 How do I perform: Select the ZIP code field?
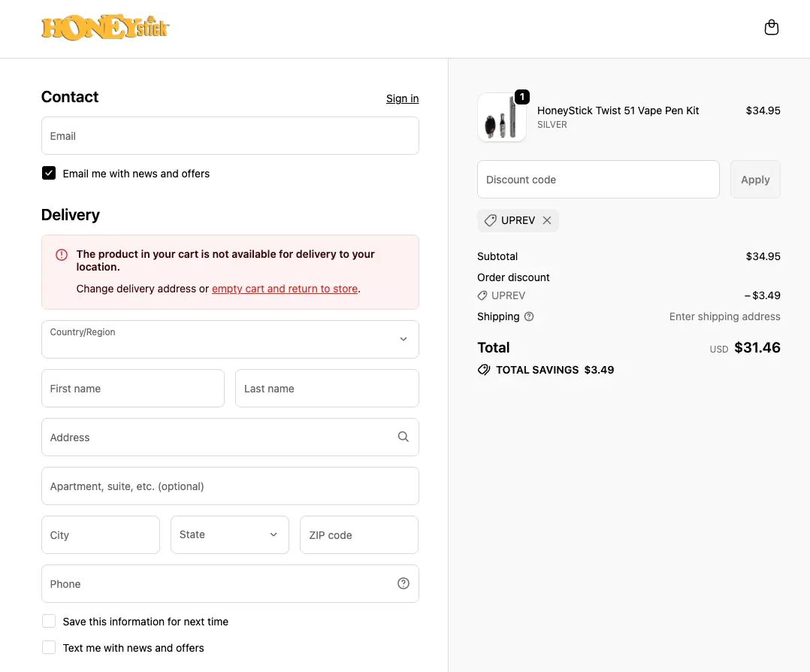(x=358, y=534)
